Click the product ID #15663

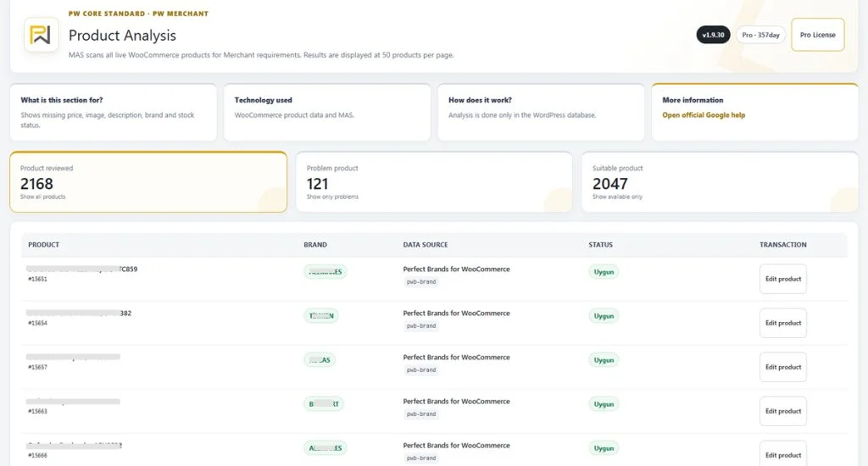pyautogui.click(x=37, y=411)
